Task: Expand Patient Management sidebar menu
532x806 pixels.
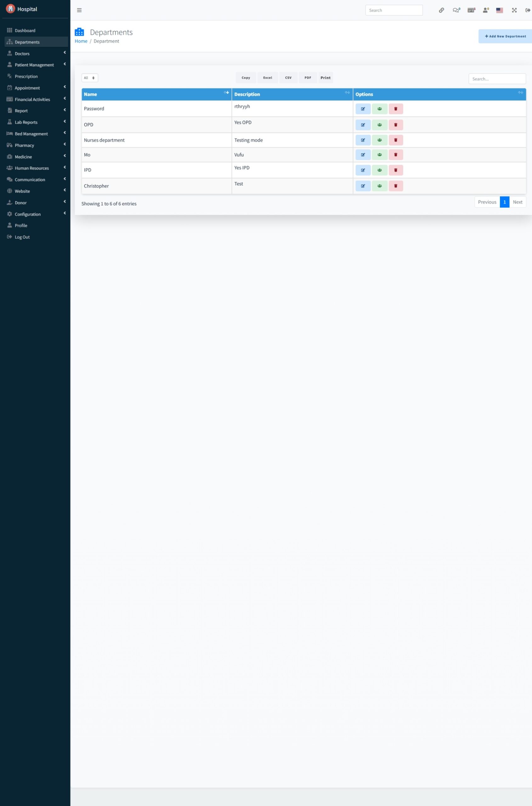Action: pyautogui.click(x=36, y=65)
